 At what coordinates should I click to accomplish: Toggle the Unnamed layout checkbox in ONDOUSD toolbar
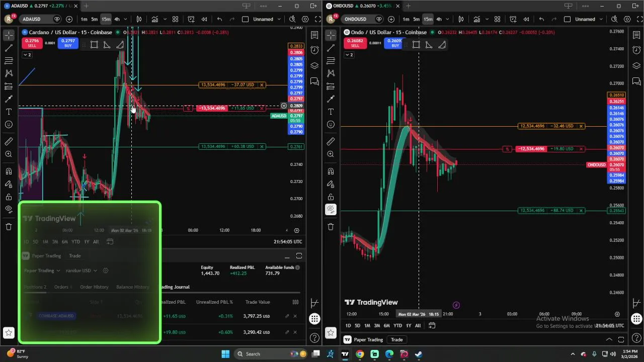click(567, 19)
